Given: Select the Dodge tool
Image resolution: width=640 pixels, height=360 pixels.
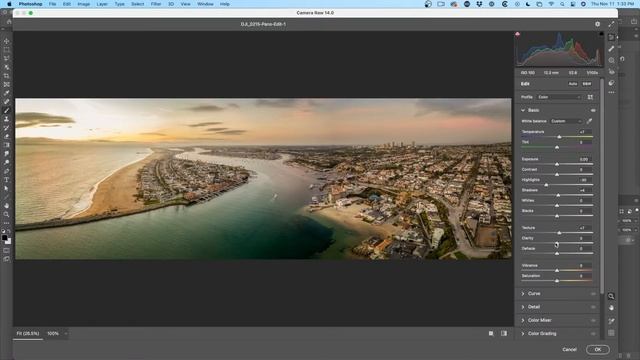Looking at the screenshot, I should click(x=7, y=162).
